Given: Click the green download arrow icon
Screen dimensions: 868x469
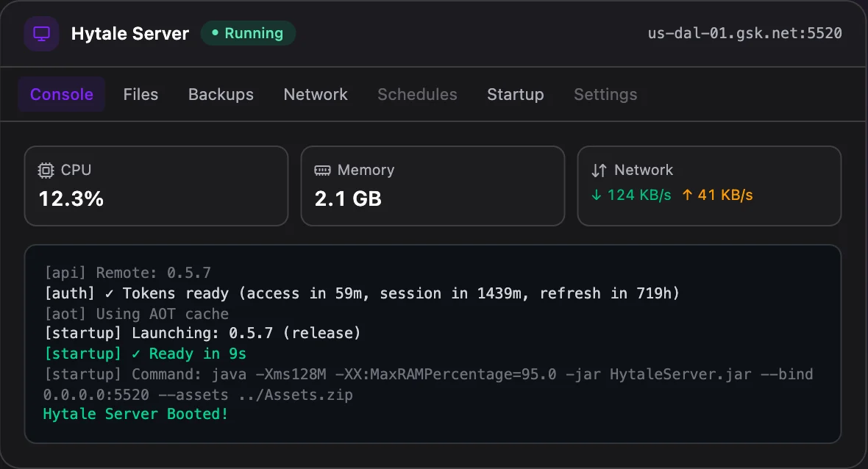Looking at the screenshot, I should tap(596, 195).
